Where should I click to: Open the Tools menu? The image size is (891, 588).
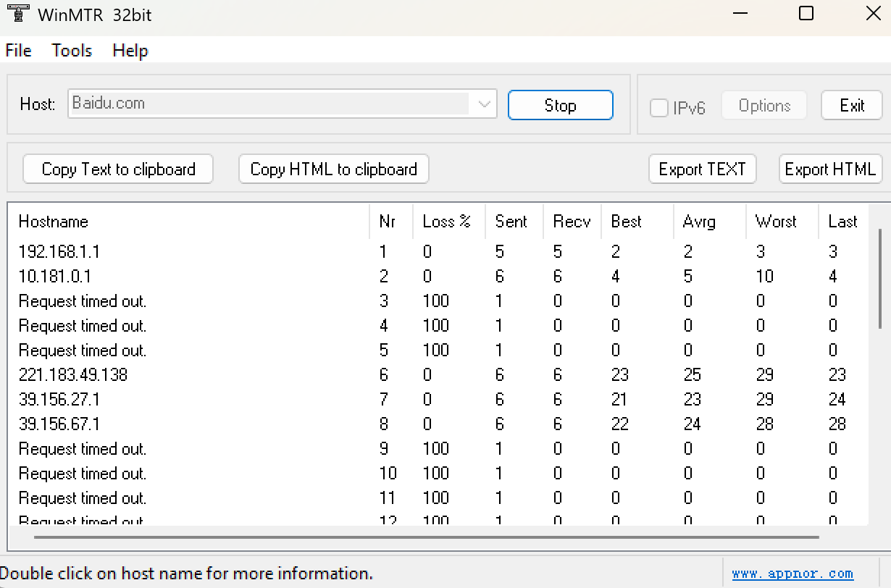[x=72, y=51]
